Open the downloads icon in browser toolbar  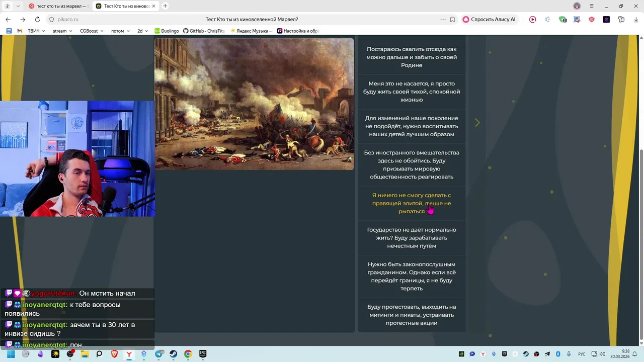pyautogui.click(x=636, y=19)
